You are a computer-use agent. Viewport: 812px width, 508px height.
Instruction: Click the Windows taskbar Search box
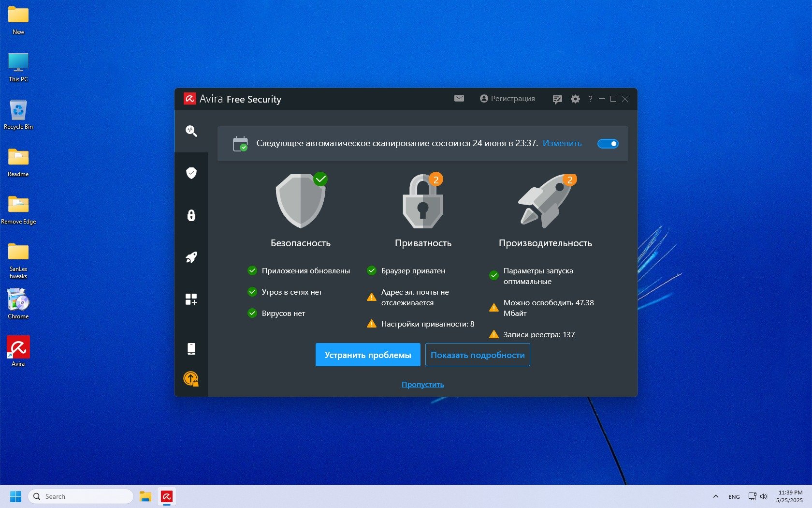click(x=81, y=496)
